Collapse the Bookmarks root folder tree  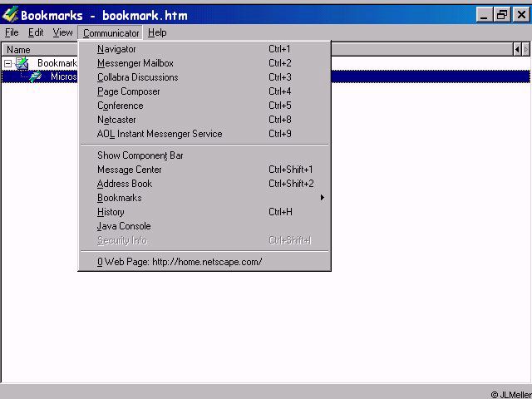click(7, 63)
